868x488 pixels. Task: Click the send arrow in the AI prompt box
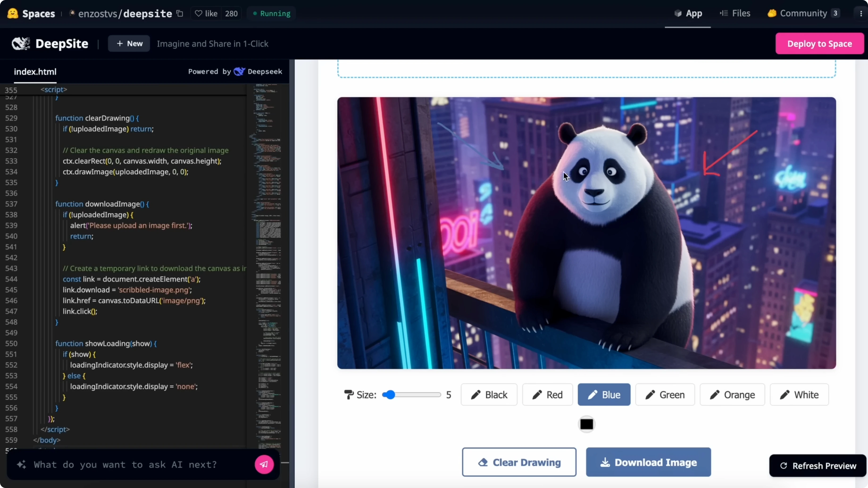tap(264, 465)
